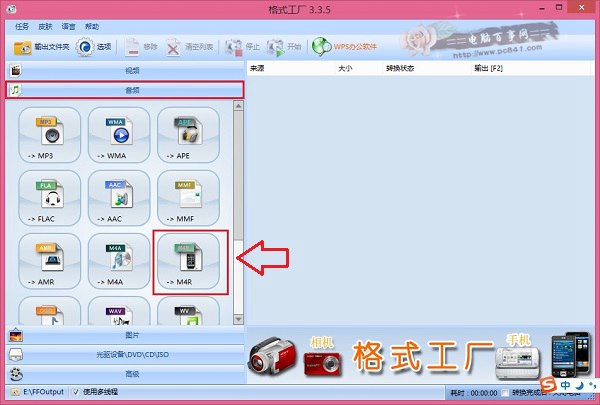Viewport: 600px width, 405px height.
Task: Click the 大小 column header
Action: 359,69
